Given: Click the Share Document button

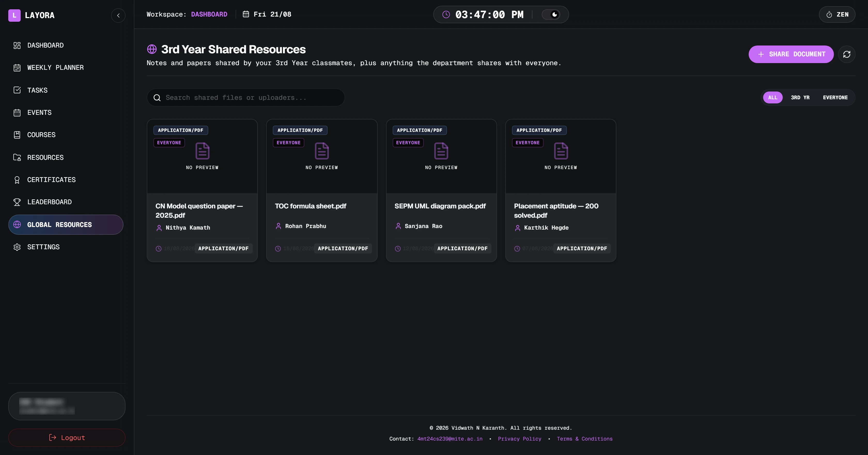Looking at the screenshot, I should click(791, 54).
